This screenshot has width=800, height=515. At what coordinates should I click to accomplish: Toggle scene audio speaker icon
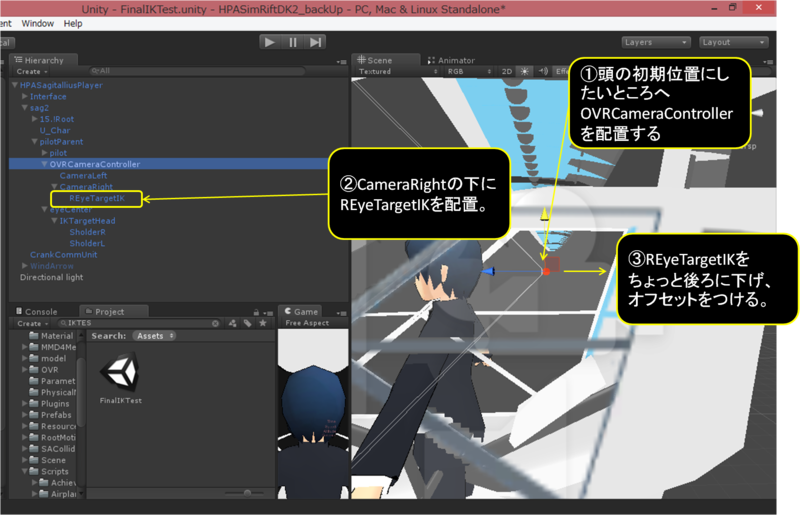point(543,71)
